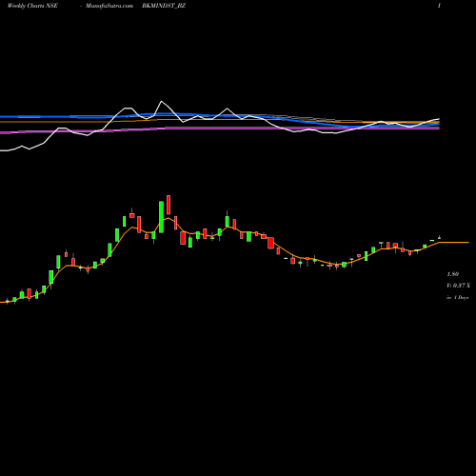Click the 'MunafaSutra.com' label
This screenshot has width=476, height=476.
click(x=109, y=6)
